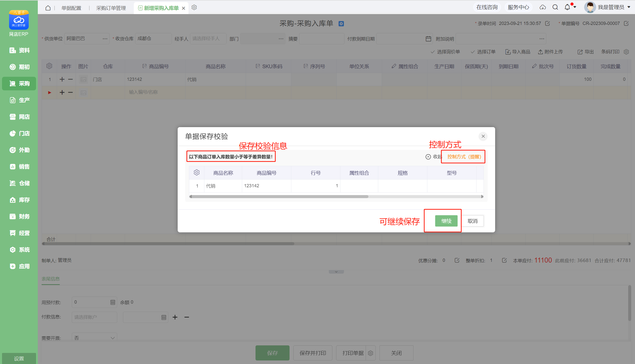Click gear icon next to 条码打印
635x364 pixels.
[x=626, y=52]
